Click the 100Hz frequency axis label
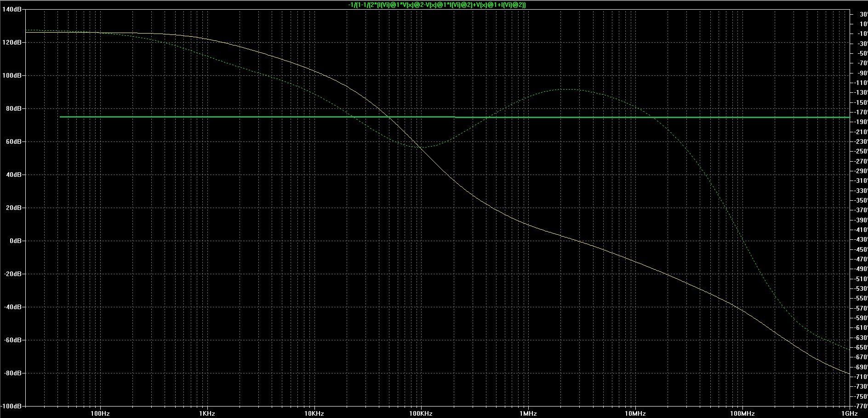The width and height of the screenshot is (868, 418). tap(100, 413)
